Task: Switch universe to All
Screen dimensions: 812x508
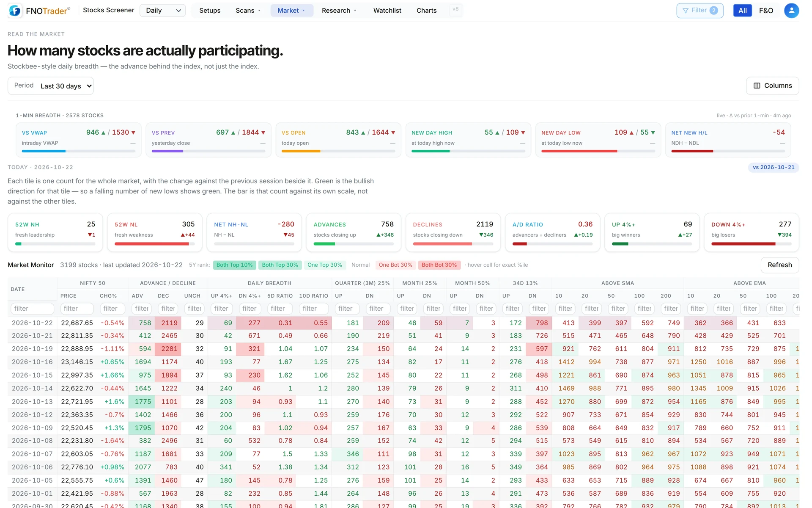Action: click(x=743, y=11)
